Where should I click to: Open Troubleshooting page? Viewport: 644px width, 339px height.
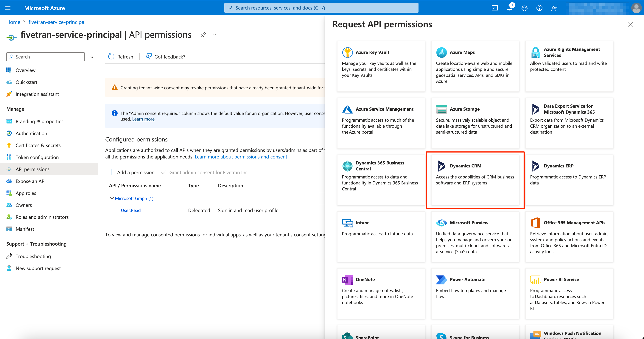[x=33, y=256]
